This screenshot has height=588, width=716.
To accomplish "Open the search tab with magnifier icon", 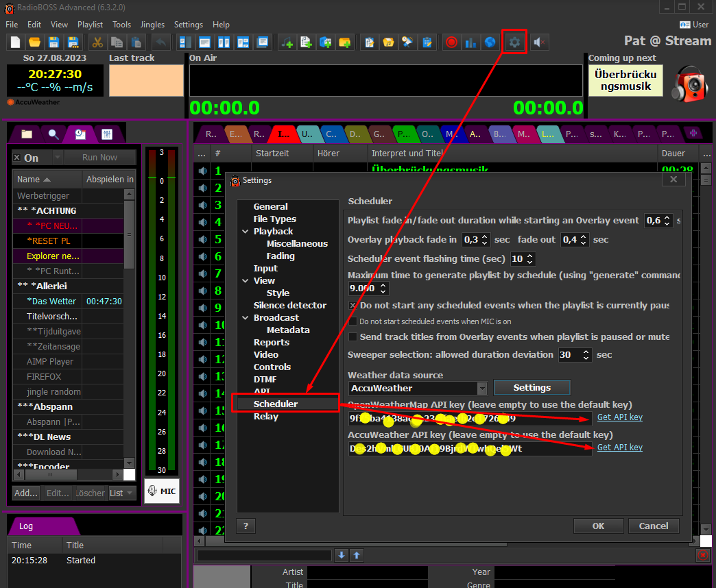I will pos(53,134).
